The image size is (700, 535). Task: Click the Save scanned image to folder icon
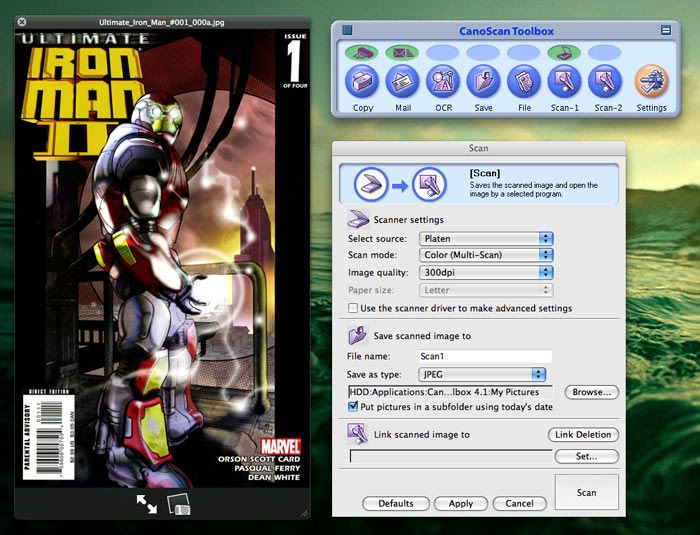tap(358, 335)
